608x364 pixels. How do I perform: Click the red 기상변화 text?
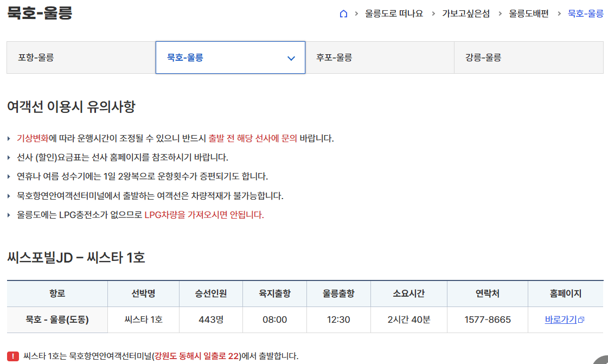click(x=33, y=138)
